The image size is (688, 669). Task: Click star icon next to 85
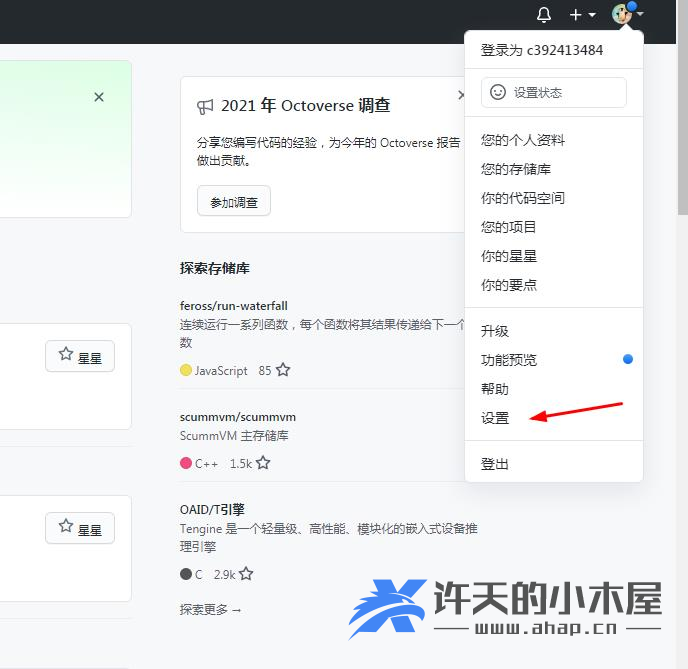pyautogui.click(x=283, y=370)
